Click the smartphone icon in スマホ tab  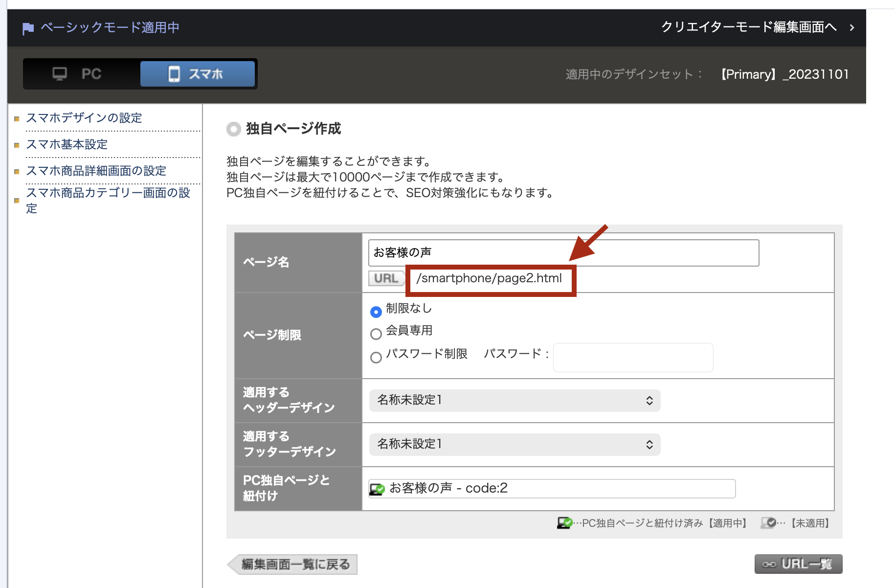[x=174, y=74]
